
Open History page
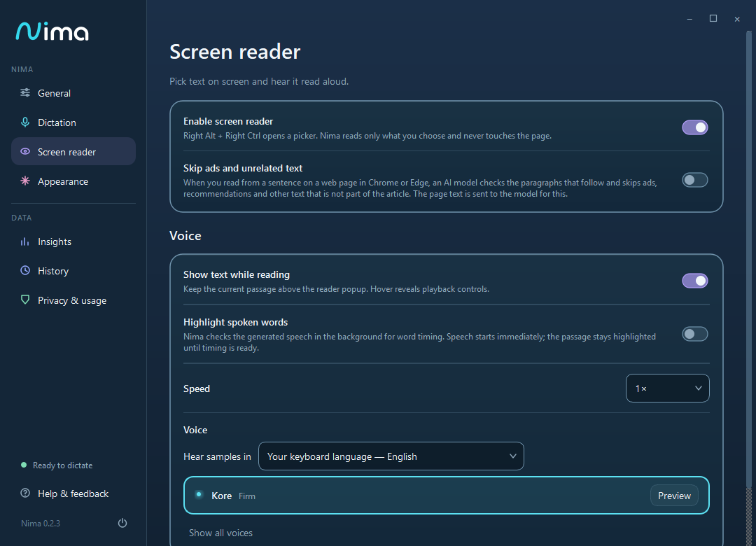click(x=73, y=271)
